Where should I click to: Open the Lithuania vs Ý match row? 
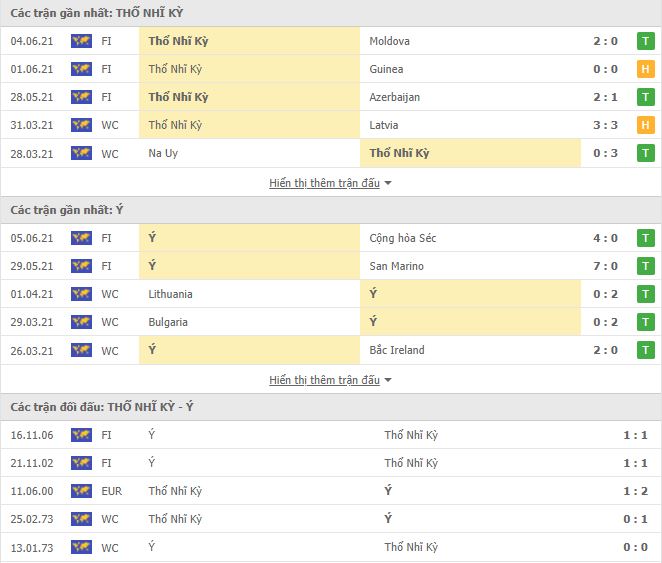[330, 295]
